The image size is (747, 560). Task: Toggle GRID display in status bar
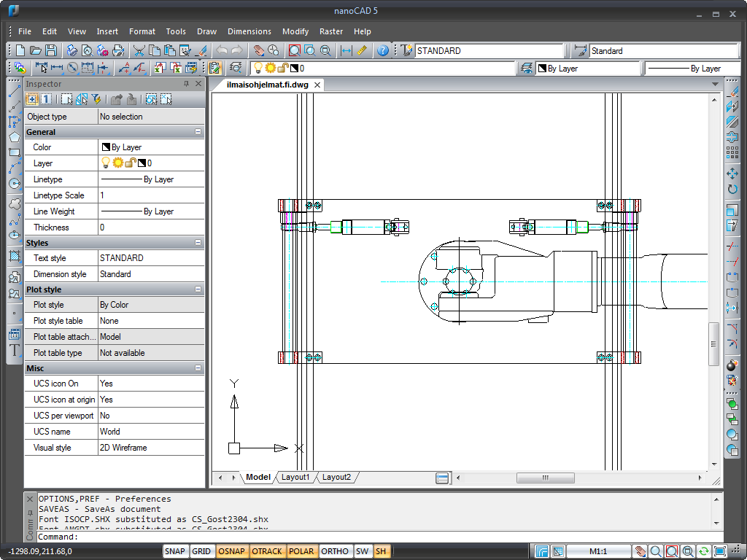[x=201, y=551]
